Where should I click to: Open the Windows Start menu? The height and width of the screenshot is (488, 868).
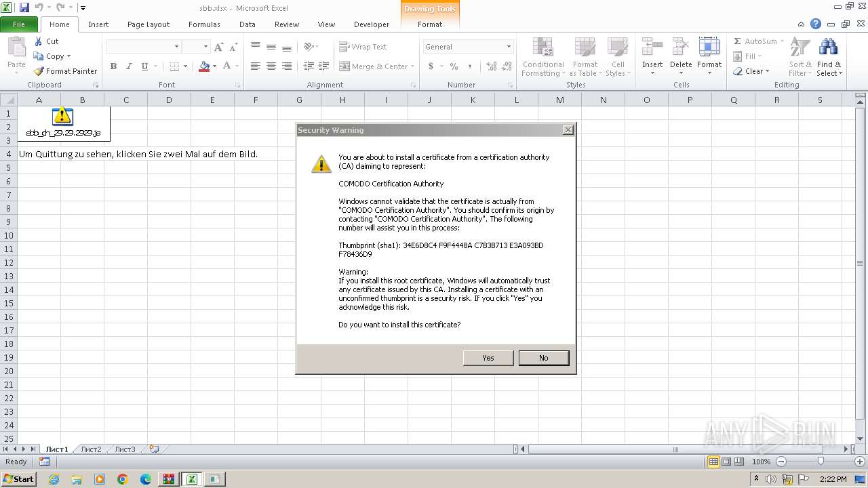coord(18,479)
